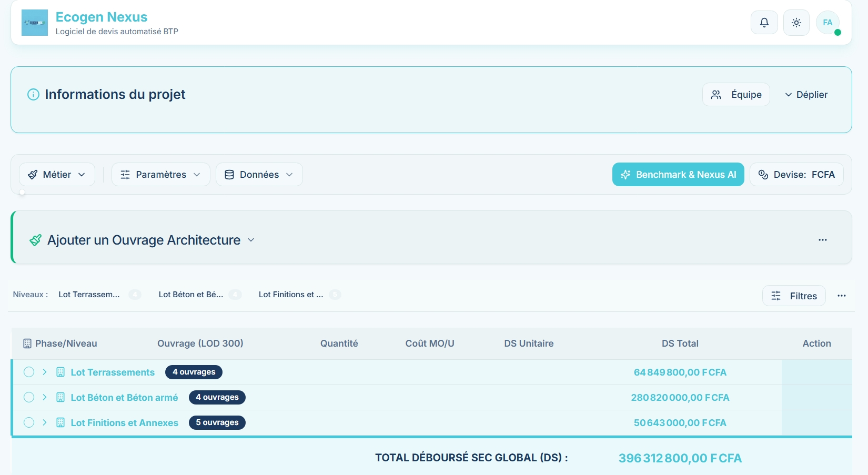The width and height of the screenshot is (868, 475).
Task: Click DS Total column header
Action: click(x=680, y=343)
